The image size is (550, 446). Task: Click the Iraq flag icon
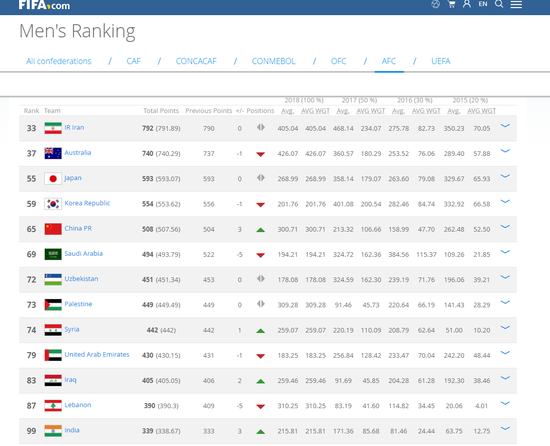tap(53, 380)
